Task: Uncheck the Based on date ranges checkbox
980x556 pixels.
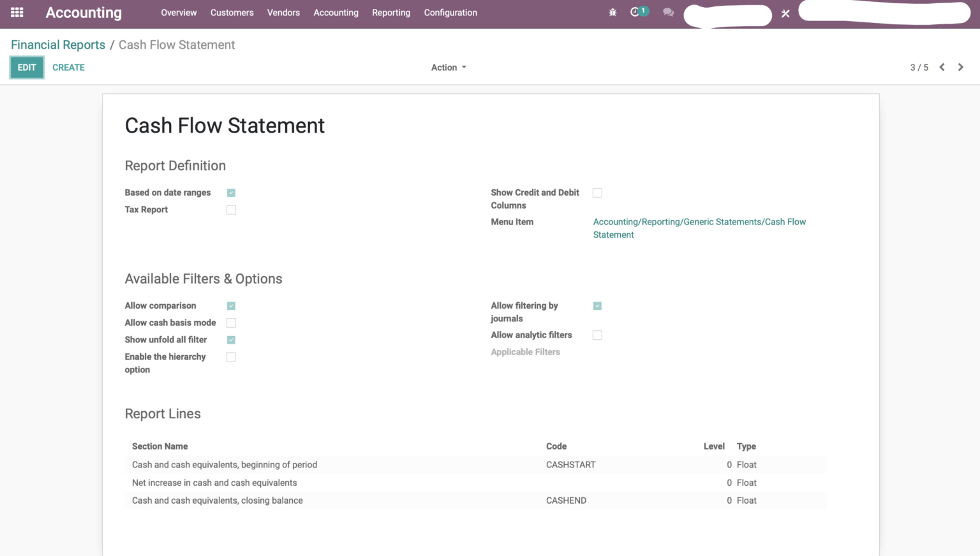Action: tap(231, 192)
